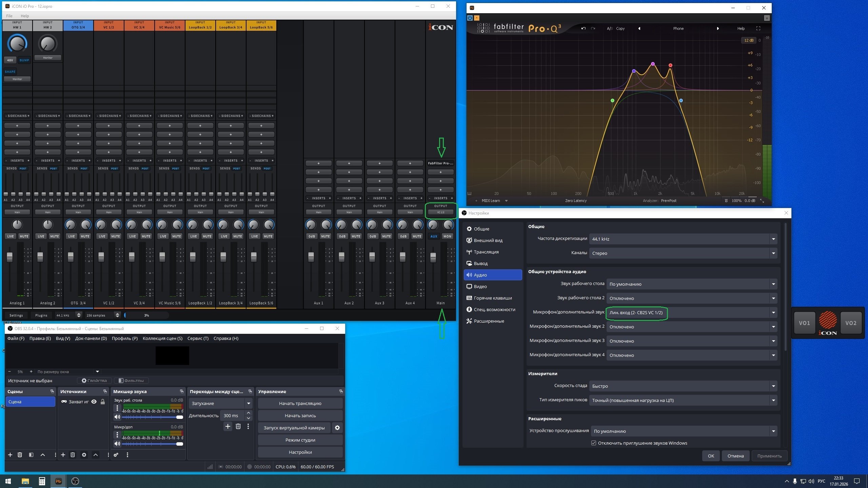Mute the Микр/доп speaker icon
This screenshot has width=868, height=488.
point(117,444)
